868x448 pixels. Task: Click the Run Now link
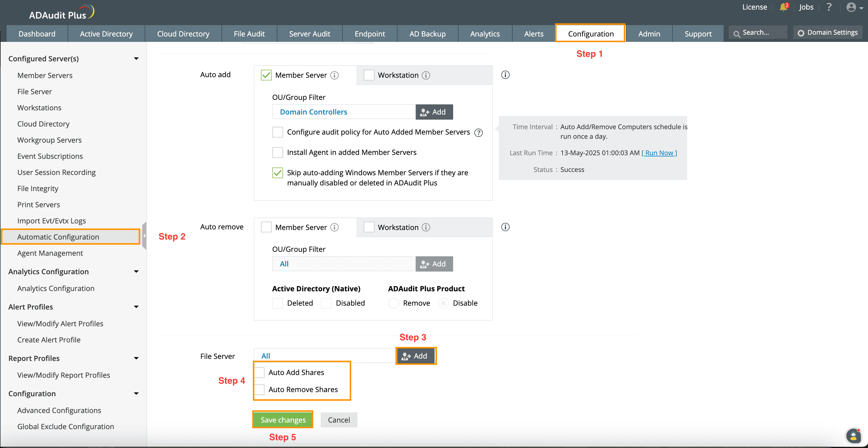point(659,153)
